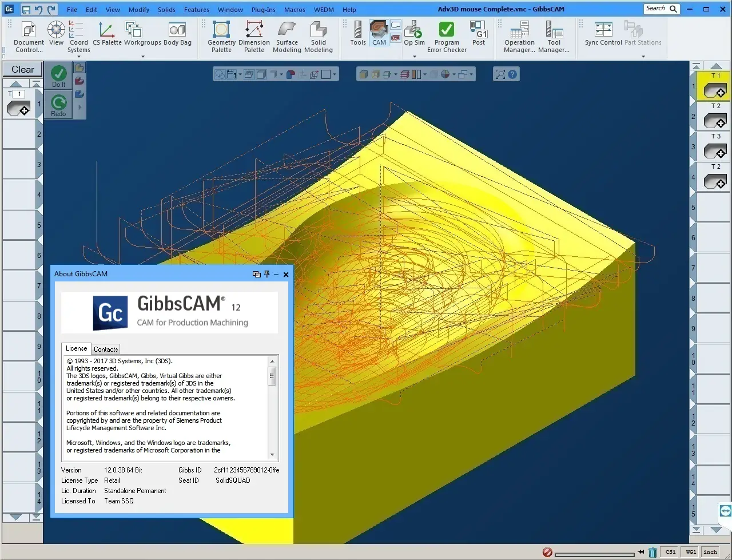Save the file from quick access toolbar

[26, 9]
